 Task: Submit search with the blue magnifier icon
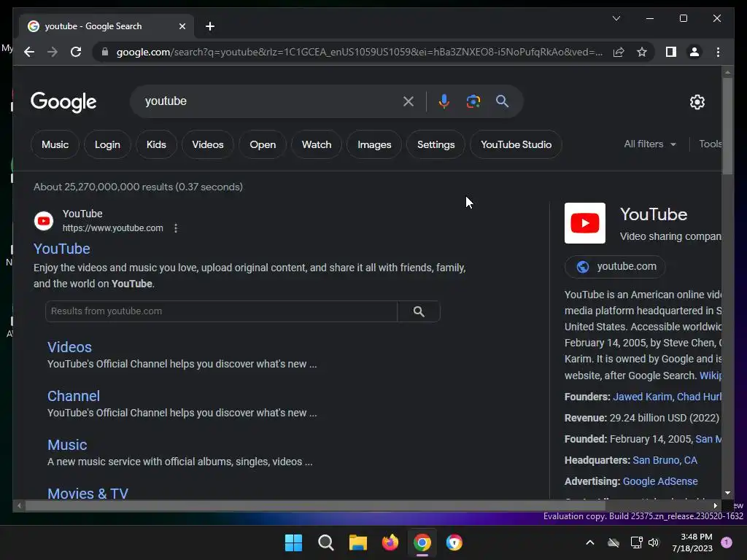point(502,101)
